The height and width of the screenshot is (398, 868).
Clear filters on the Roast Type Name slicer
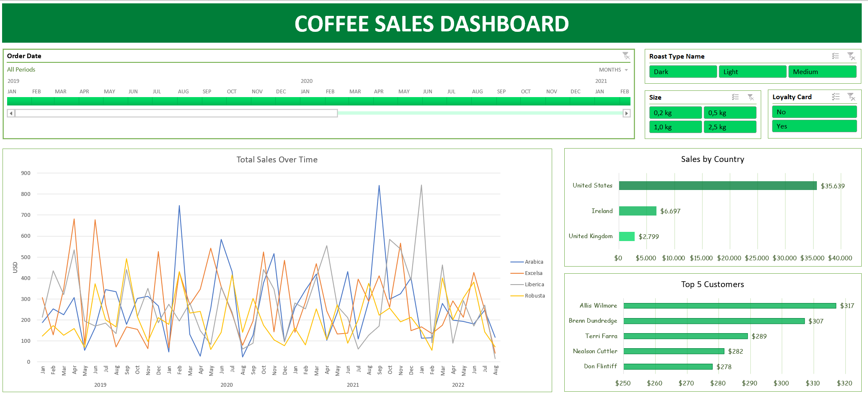pyautogui.click(x=851, y=56)
